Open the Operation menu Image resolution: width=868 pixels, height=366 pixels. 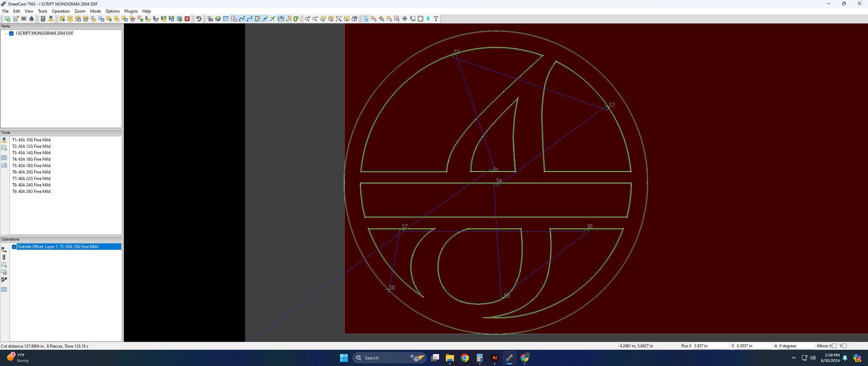(61, 11)
